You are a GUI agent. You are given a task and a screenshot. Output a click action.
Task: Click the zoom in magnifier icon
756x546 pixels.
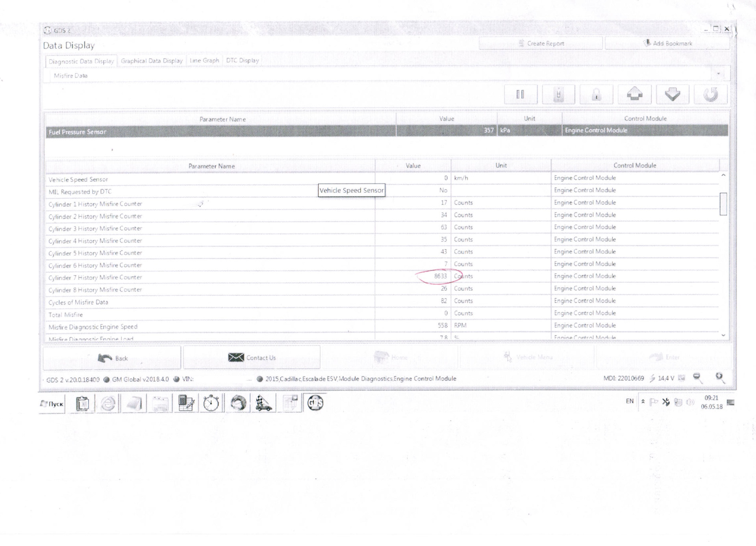719,378
